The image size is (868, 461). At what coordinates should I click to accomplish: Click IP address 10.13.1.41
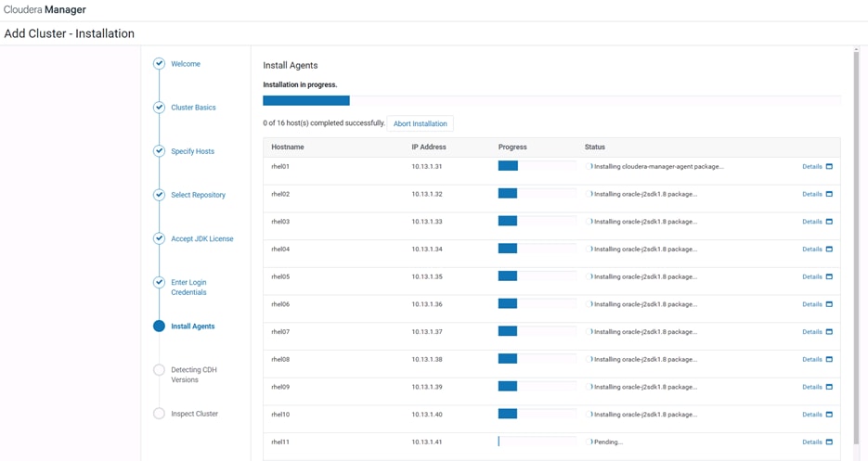tap(427, 442)
